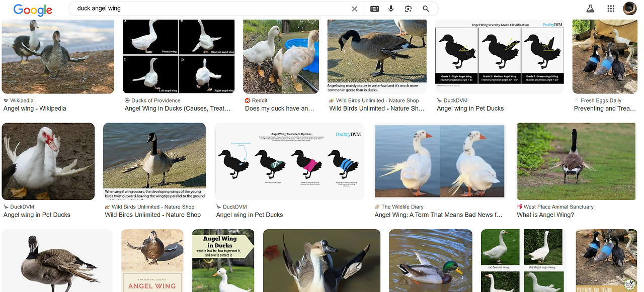
Task: Submit search with magnifier icon
Action: 426,9
